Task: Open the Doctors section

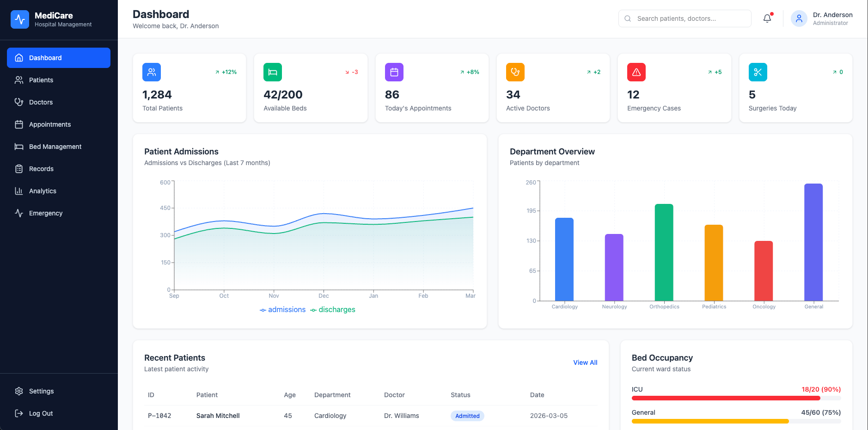Action: [x=59, y=102]
